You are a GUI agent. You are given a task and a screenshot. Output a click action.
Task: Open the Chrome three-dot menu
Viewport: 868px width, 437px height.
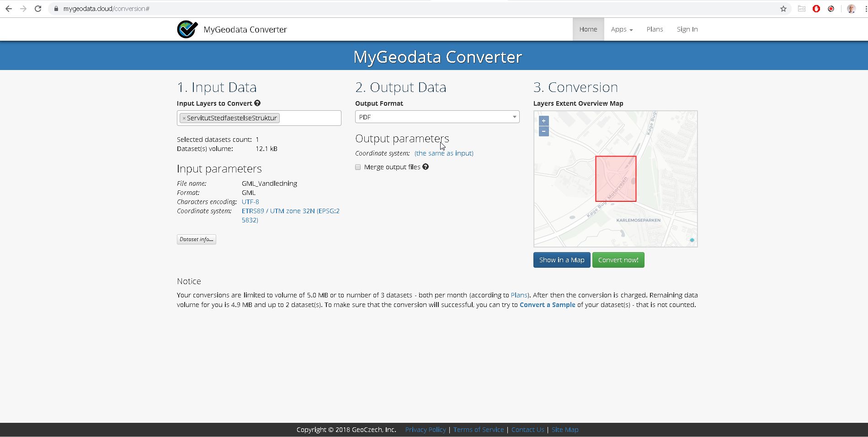coord(865,9)
